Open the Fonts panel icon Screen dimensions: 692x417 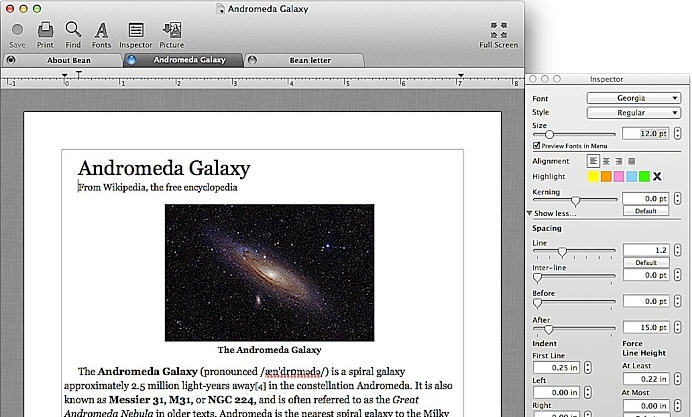(102, 30)
